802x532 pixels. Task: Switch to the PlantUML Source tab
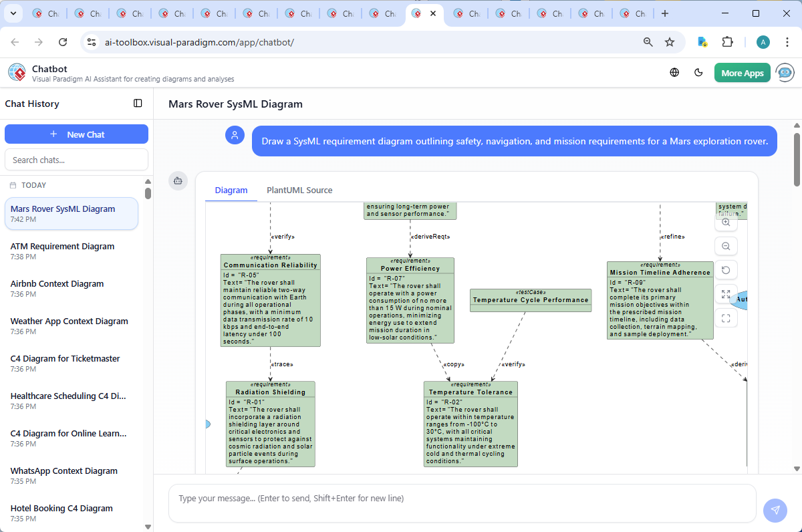click(x=299, y=190)
